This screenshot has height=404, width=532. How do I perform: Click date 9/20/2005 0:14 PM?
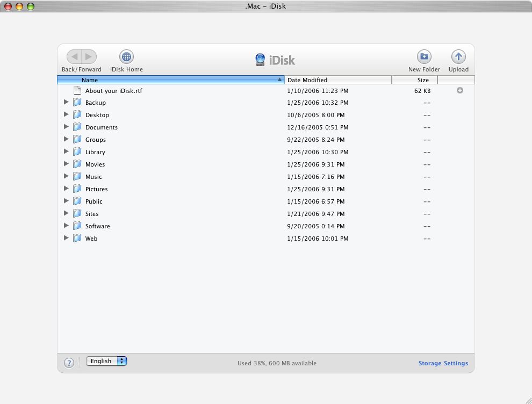pos(316,226)
